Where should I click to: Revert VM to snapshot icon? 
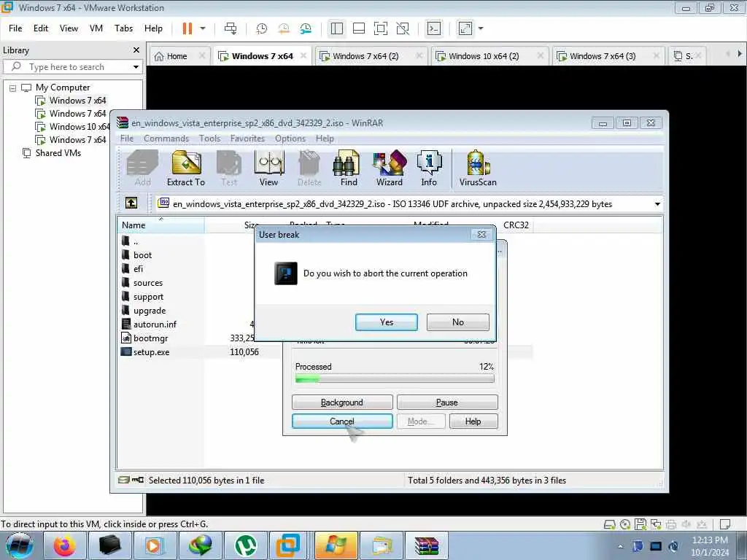click(284, 28)
